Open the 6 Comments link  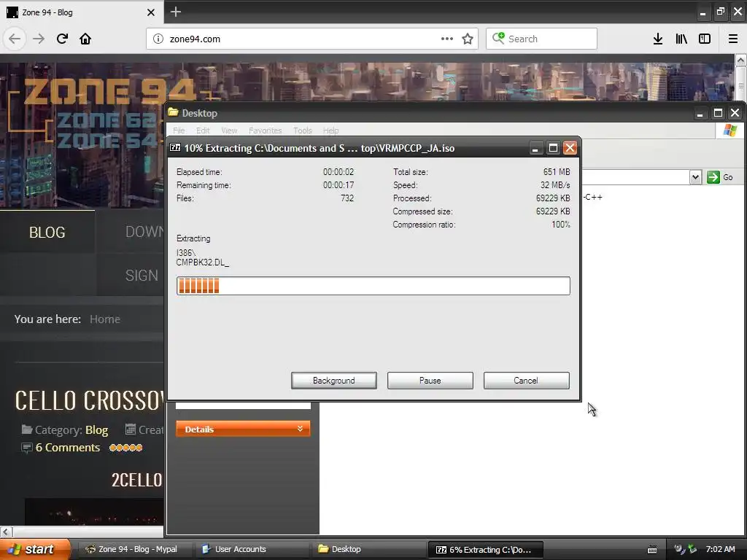click(68, 448)
